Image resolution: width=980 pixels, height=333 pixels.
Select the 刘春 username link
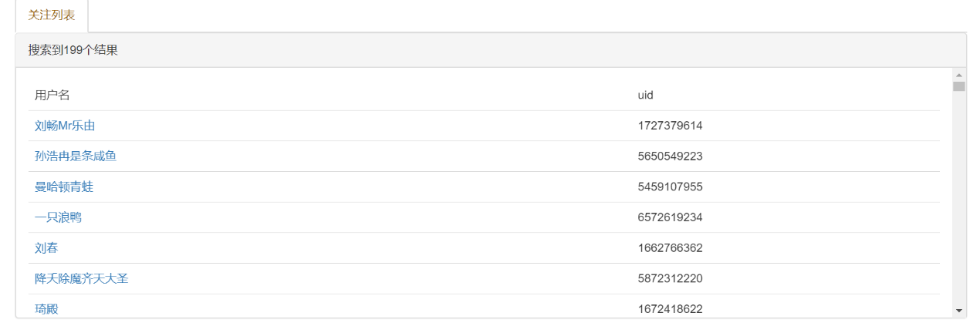46,248
